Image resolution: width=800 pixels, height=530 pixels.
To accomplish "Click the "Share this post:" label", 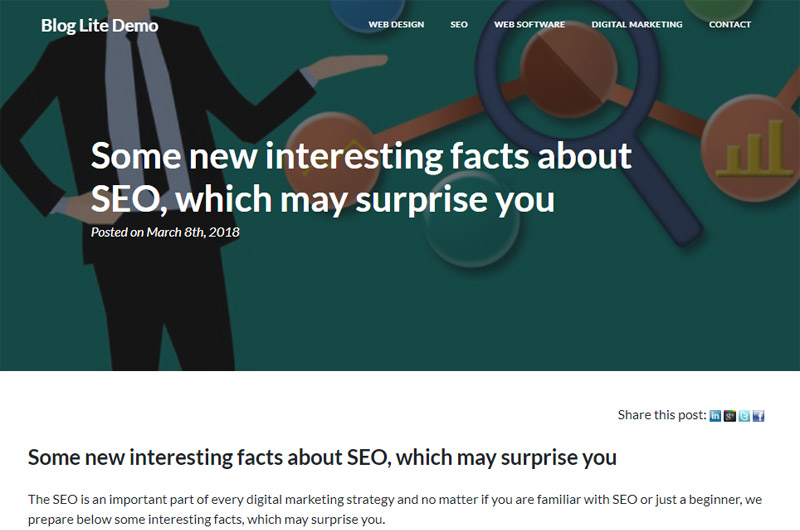I will point(661,415).
